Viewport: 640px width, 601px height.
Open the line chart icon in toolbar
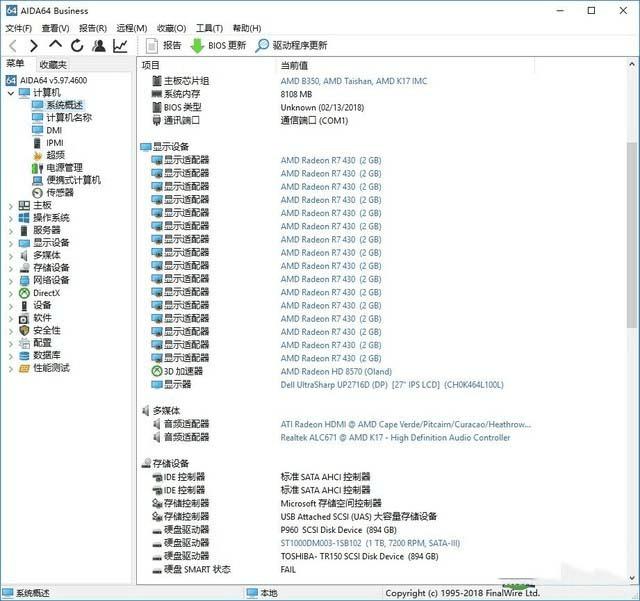pyautogui.click(x=120, y=46)
